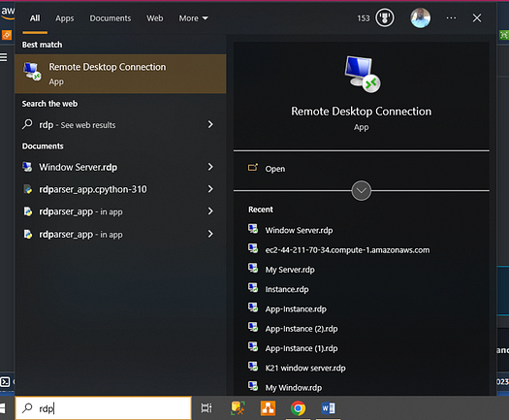Click the magnifier icon in the taskbar search box
Viewport: 509px width, 420px height.
(27, 407)
